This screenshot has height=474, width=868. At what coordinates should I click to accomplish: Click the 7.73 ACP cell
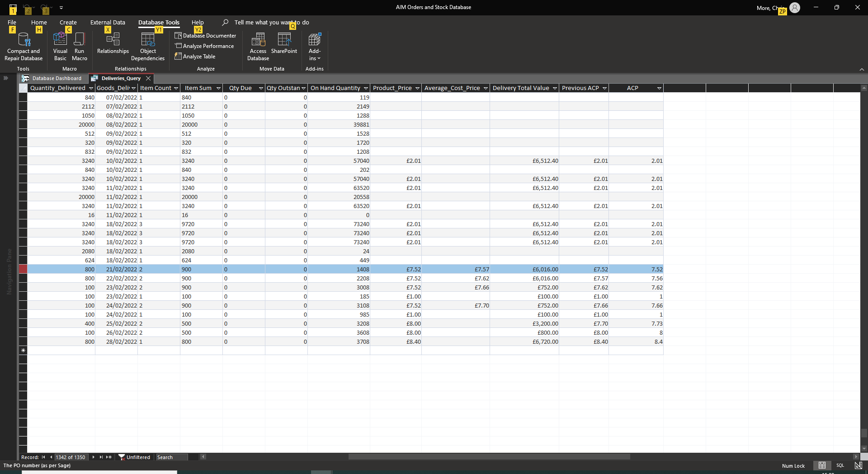[x=636, y=323]
